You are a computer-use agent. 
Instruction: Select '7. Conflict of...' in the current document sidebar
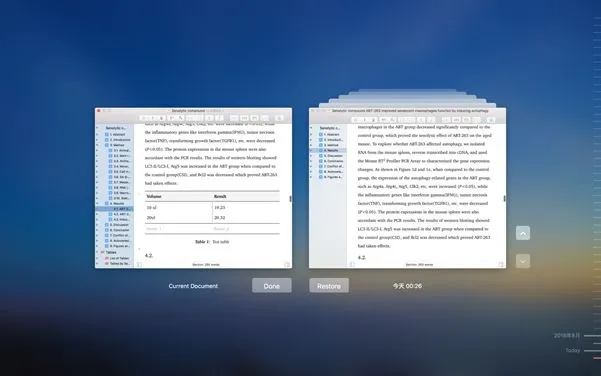point(118,235)
